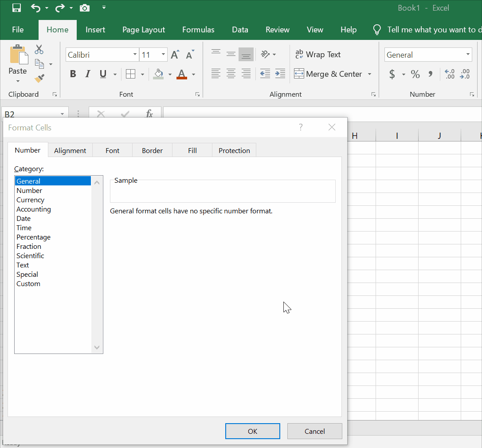Click the camera screenshot icon
This screenshot has width=482, height=448.
[85, 8]
